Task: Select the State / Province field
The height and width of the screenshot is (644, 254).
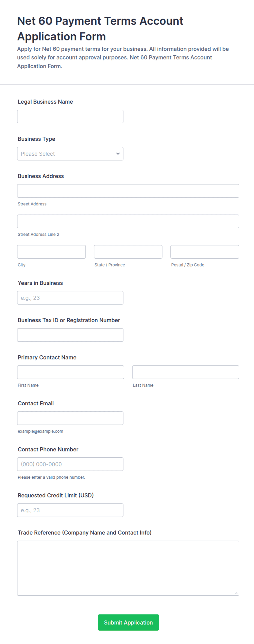Action: click(128, 252)
